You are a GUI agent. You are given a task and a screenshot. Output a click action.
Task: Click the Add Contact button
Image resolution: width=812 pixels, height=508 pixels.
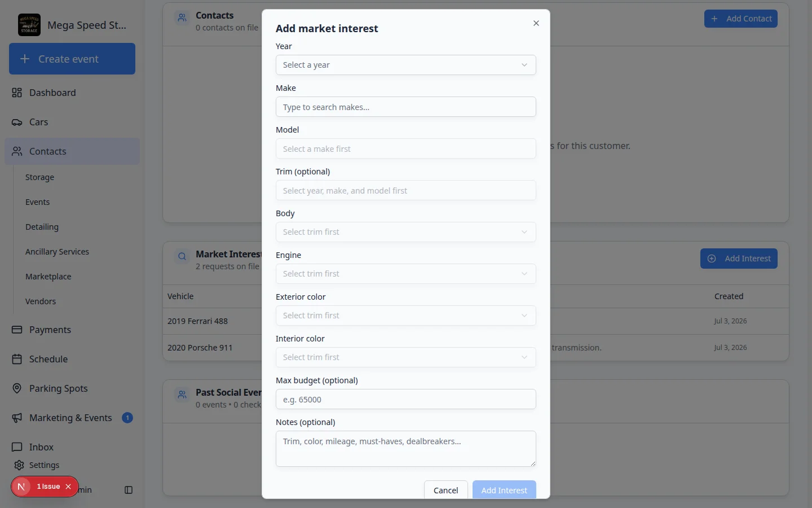[740, 19]
